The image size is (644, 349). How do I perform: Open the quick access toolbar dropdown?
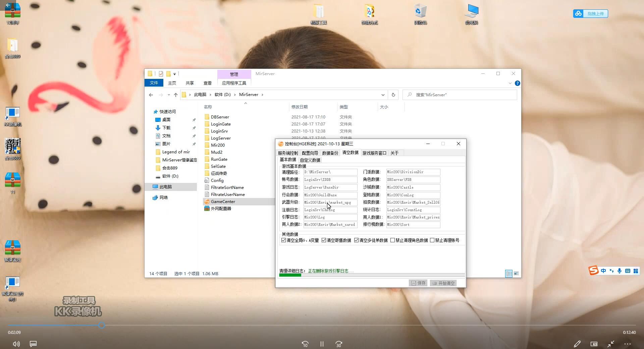click(x=174, y=74)
